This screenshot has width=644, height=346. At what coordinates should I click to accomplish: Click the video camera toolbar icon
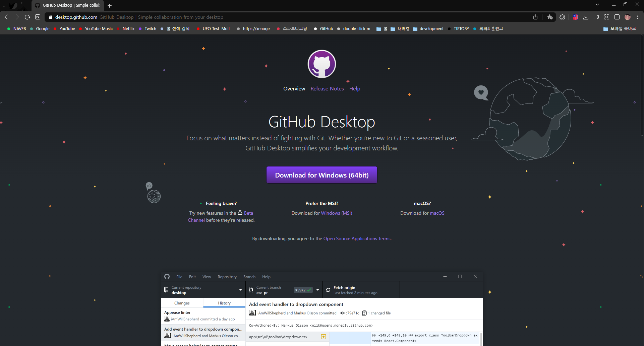click(x=596, y=17)
